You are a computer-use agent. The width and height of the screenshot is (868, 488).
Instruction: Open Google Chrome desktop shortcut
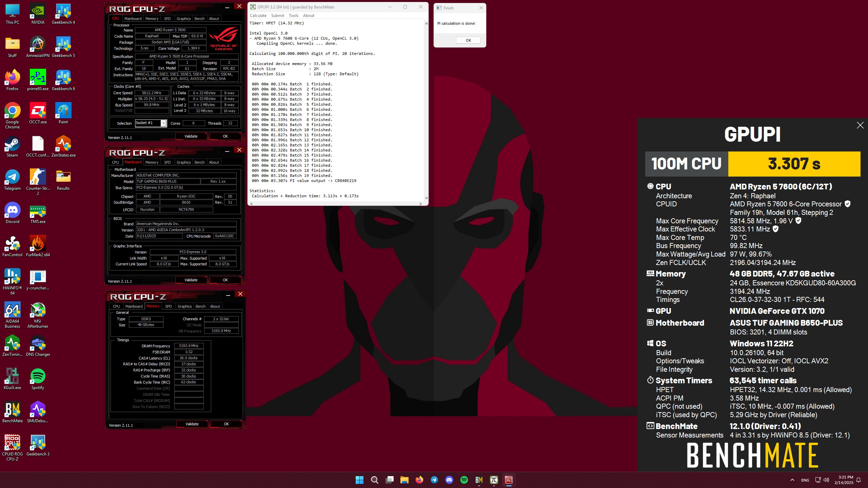coord(13,116)
